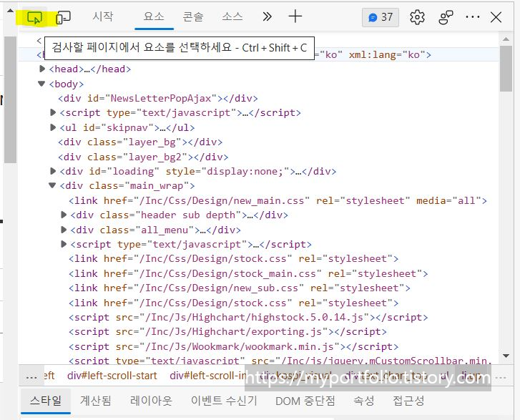Click the elements panel scroll-down arrow
Image resolution: width=520 pixels, height=420 pixels.
click(506, 356)
